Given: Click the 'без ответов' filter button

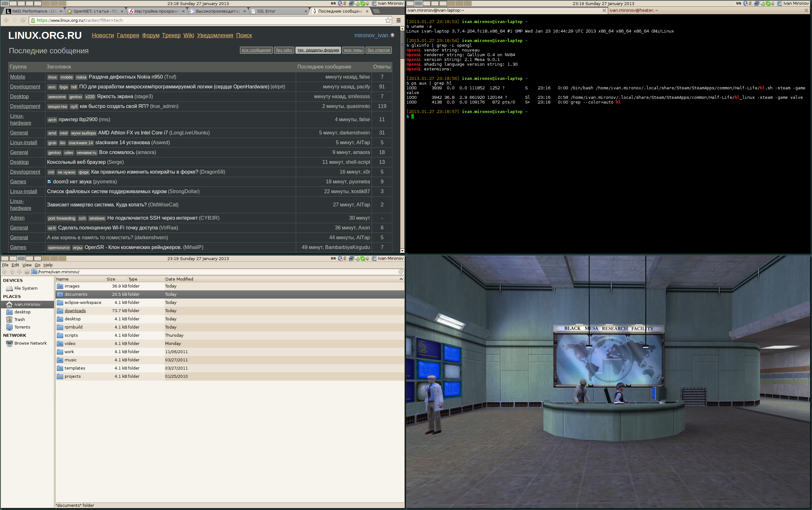Looking at the screenshot, I should coord(378,50).
